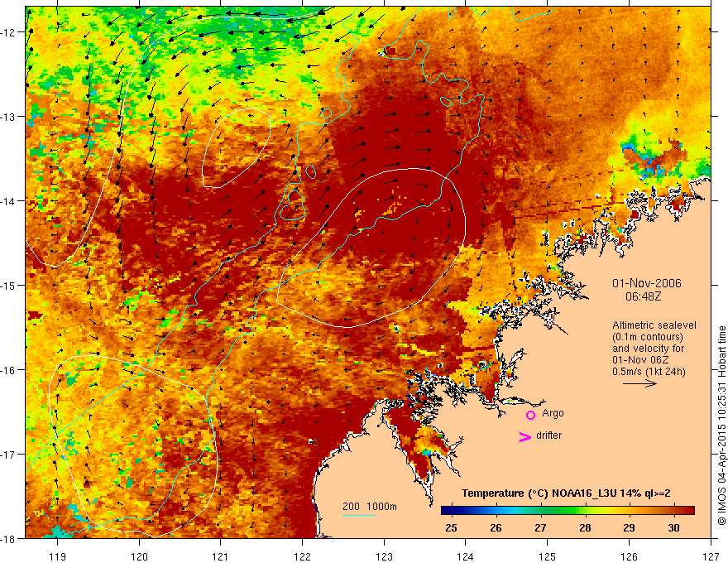Click the '01-Nov 06Z' caption line

click(639, 360)
